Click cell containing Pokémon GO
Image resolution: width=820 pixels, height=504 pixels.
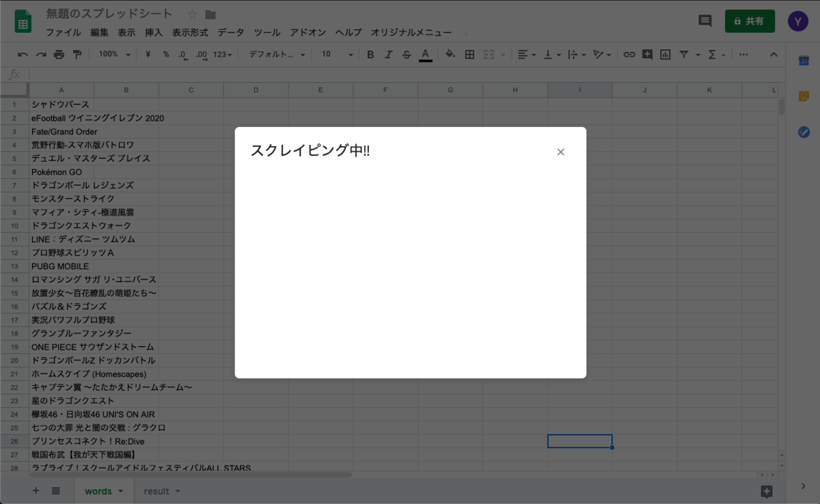coord(61,172)
